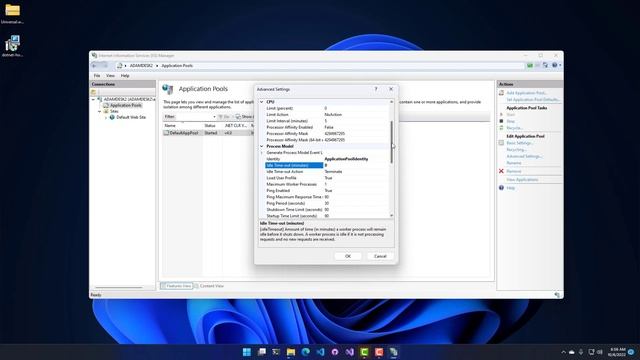Select the Ping Enabled property
This screenshot has width=640, height=360.
coord(327,191)
